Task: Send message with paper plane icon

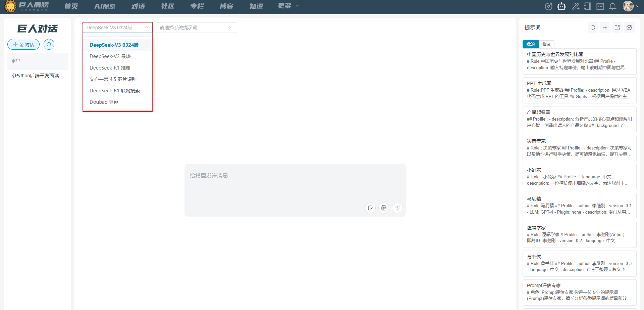Action: tap(397, 208)
